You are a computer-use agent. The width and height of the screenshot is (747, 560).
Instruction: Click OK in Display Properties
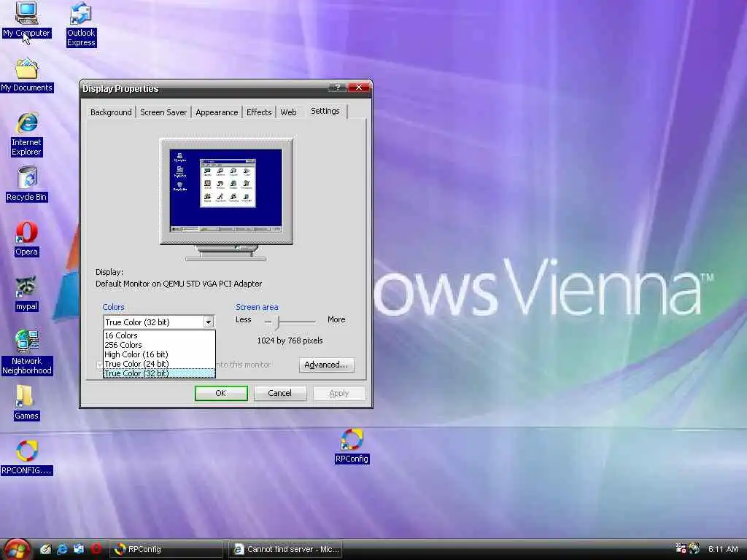click(221, 393)
